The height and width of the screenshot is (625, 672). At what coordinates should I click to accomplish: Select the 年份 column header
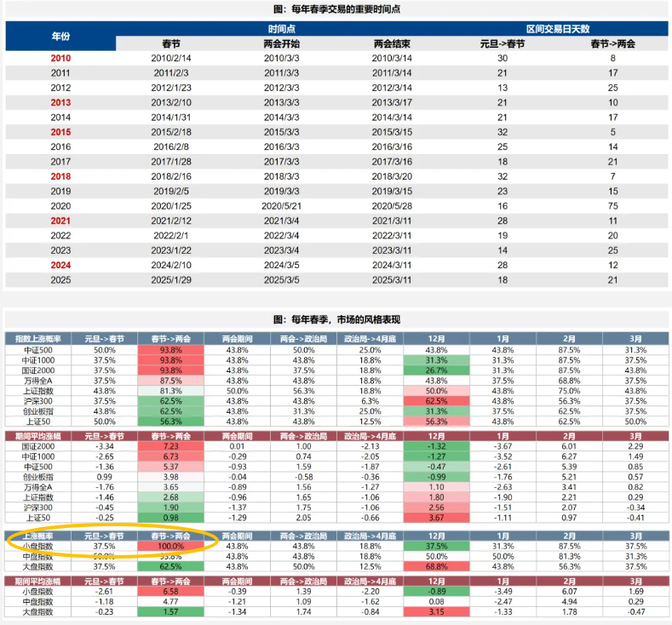[60, 37]
